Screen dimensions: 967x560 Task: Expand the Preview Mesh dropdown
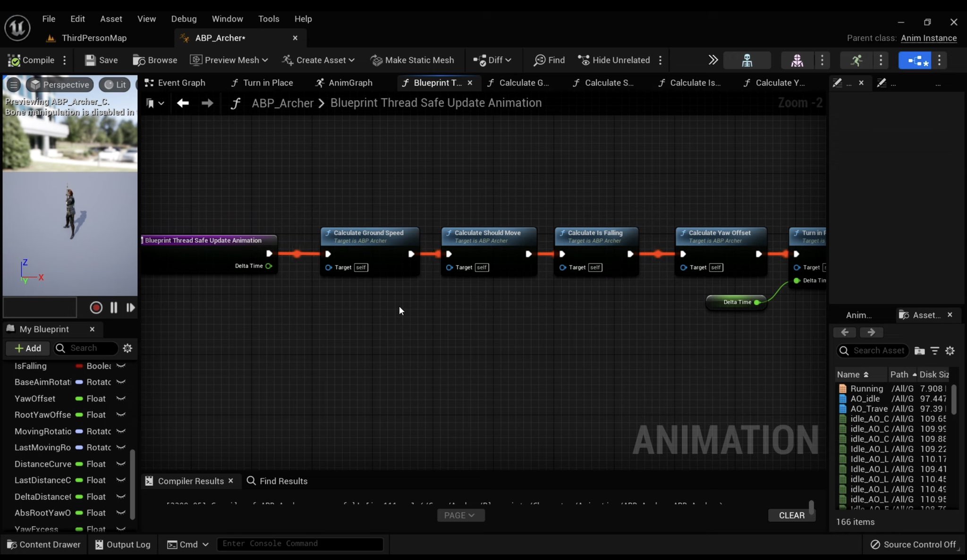tap(229, 60)
